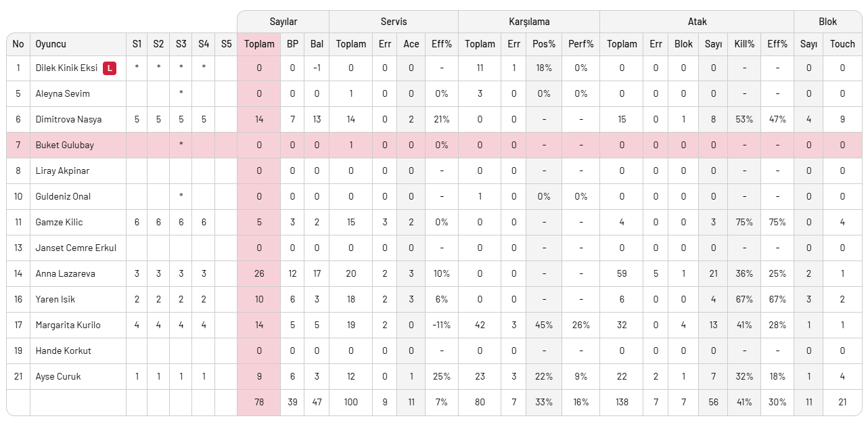Open player Dimitrova Nasya

[x=68, y=120]
